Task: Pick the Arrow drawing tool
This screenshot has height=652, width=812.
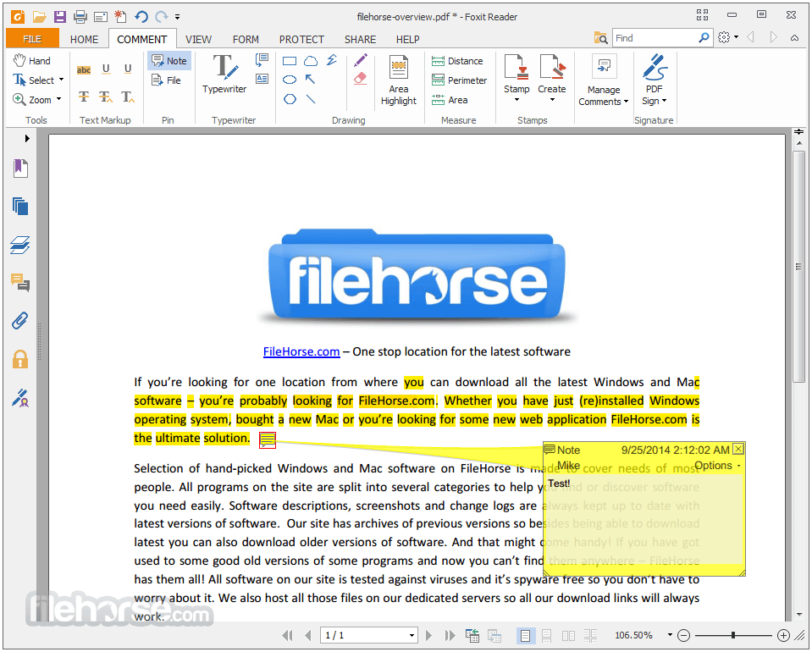Action: pyautogui.click(x=310, y=80)
